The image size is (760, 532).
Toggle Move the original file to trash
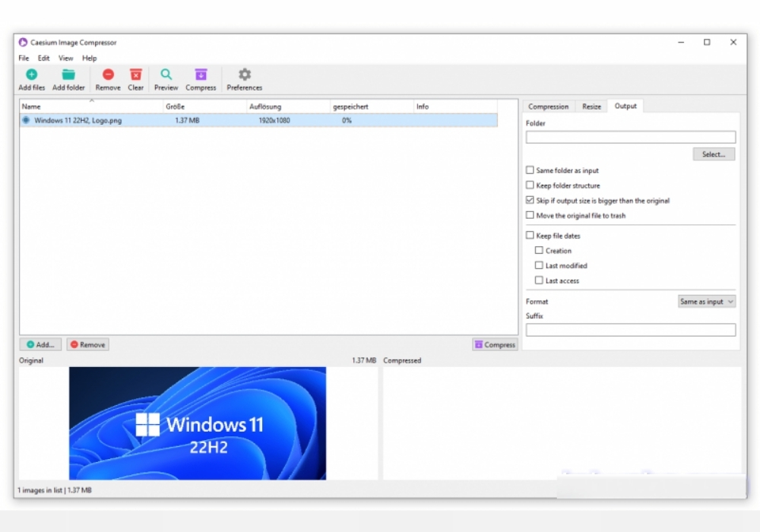[x=530, y=215]
